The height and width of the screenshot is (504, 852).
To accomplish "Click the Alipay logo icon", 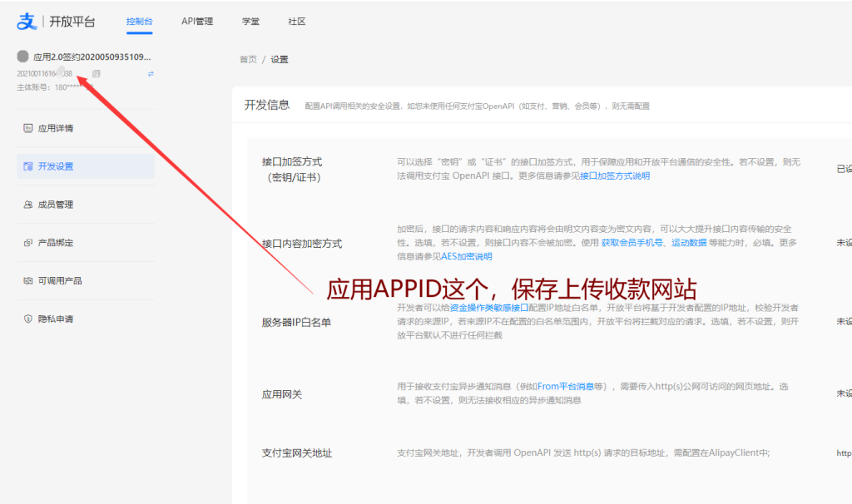I will coord(27,21).
